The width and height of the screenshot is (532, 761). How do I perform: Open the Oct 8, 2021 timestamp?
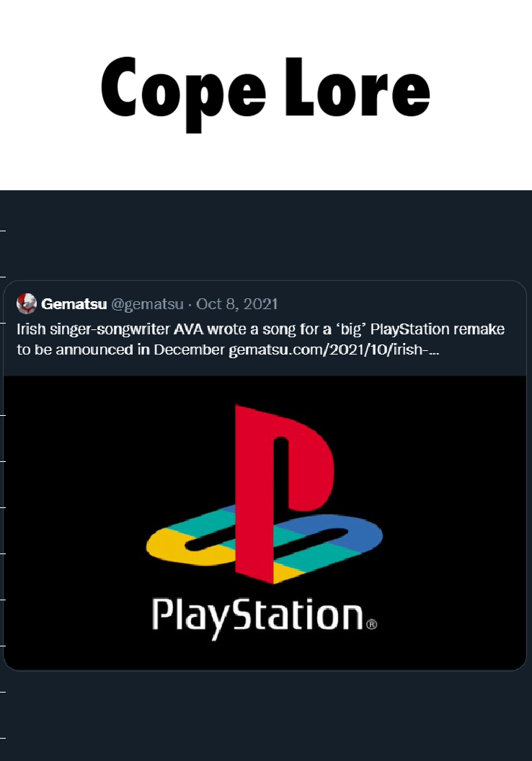237,304
